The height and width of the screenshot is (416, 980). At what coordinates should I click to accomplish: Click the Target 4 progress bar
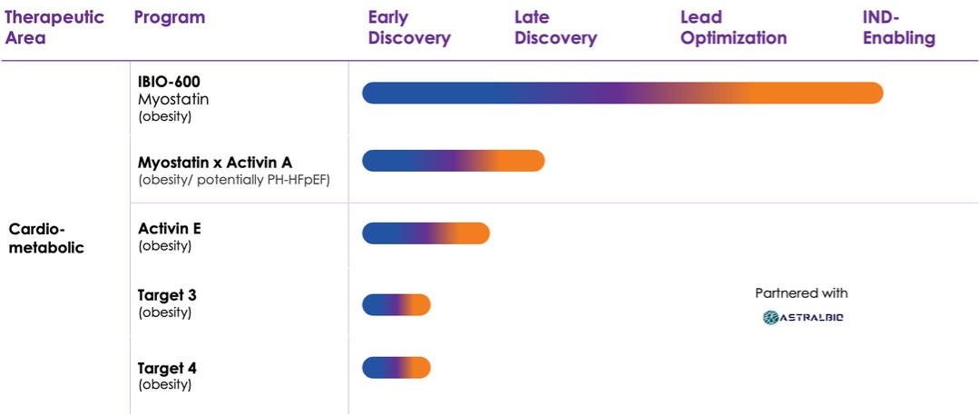[x=396, y=368]
